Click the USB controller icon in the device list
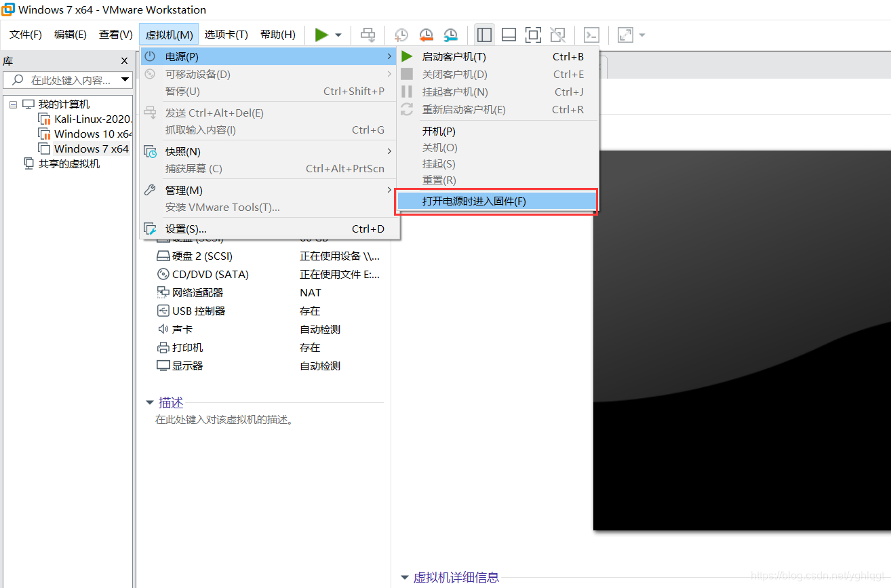The image size is (891, 588). click(163, 311)
